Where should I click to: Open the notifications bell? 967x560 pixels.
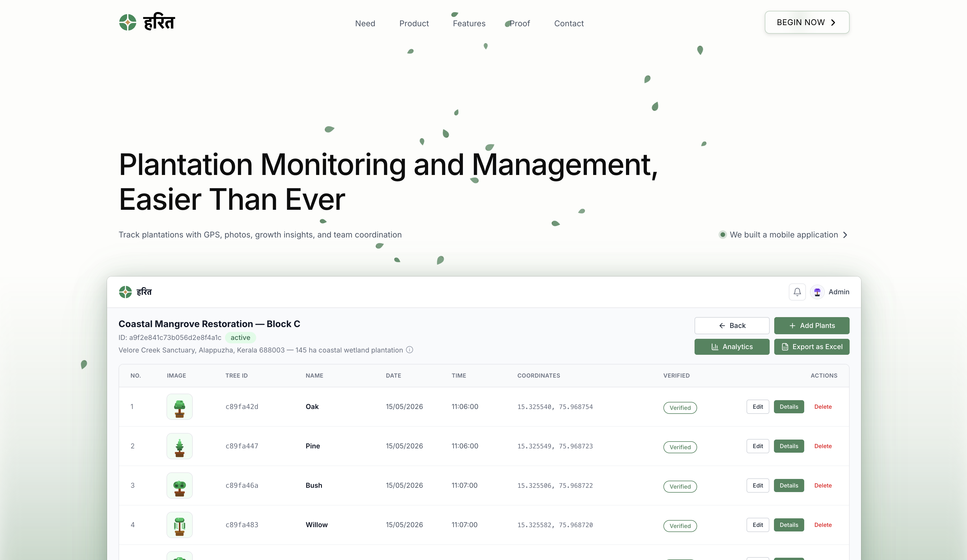click(797, 292)
